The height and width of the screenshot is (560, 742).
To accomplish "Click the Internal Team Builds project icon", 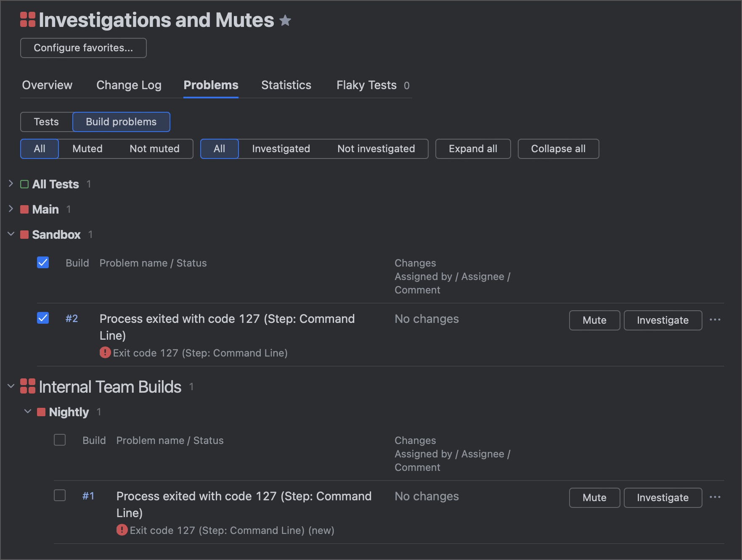I will (x=28, y=386).
